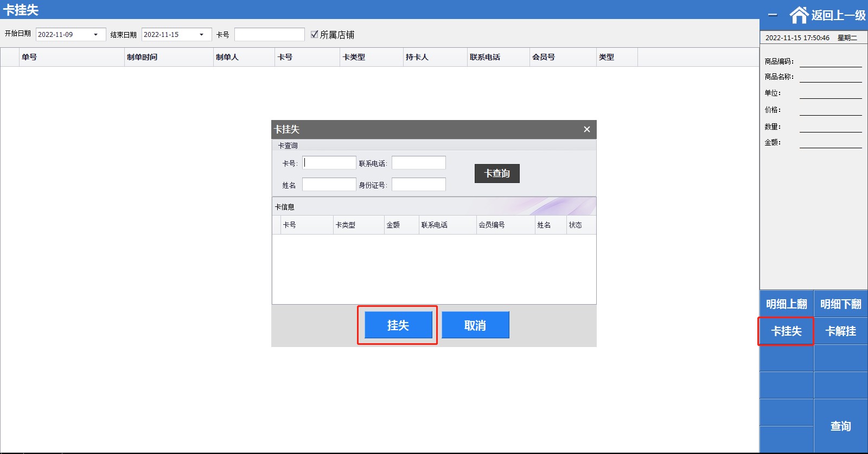This screenshot has width=868, height=454.
Task: Click the 商品编码 field in side panel
Action: click(x=831, y=61)
